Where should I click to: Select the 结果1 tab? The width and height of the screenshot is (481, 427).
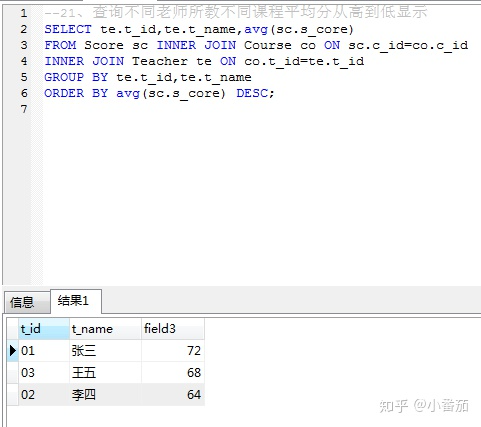tap(76, 301)
